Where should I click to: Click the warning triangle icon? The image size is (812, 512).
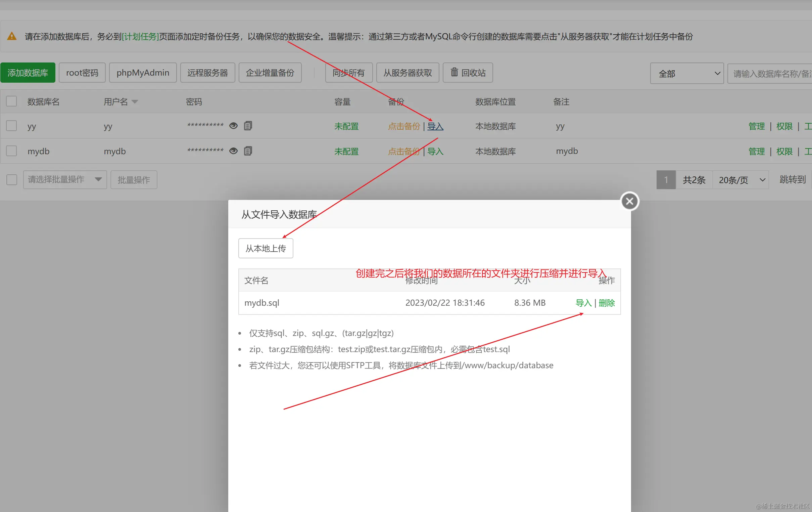click(x=12, y=36)
